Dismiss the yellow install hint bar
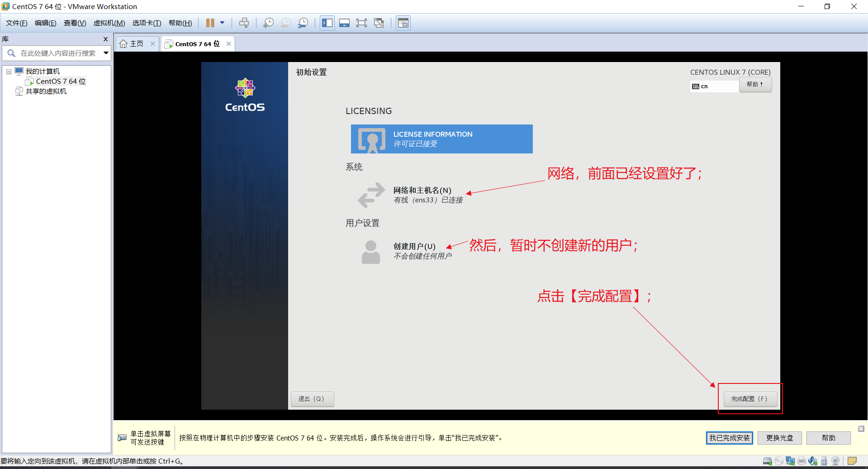Viewport: 868px width, 469px height. coord(861,429)
